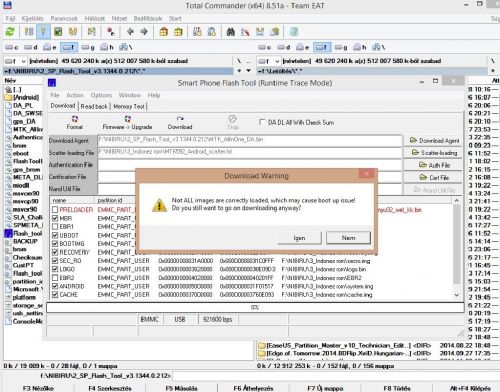
Task: Click the second FTP connect icon in toolbar
Action: [212, 32]
